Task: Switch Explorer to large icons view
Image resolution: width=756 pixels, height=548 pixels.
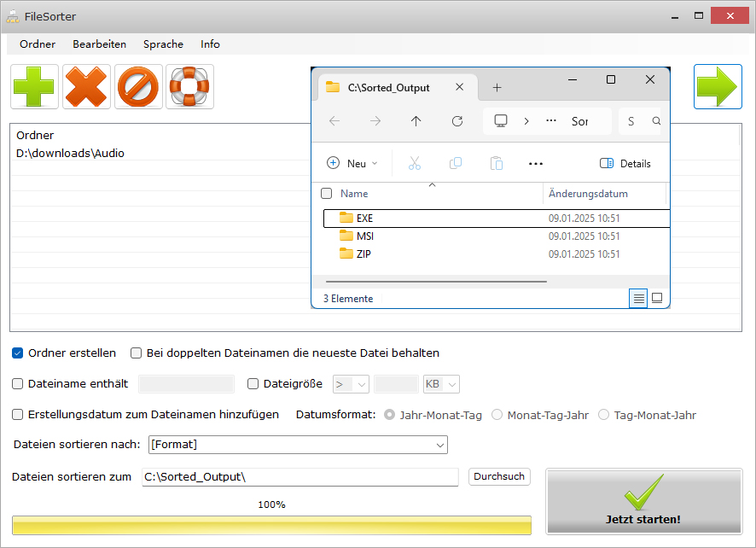Action: click(x=657, y=298)
